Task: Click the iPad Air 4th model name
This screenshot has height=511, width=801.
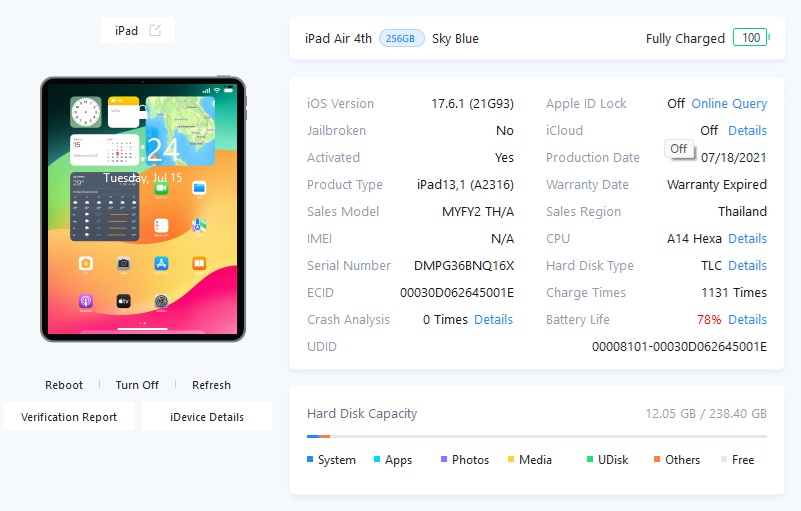Action: [x=338, y=39]
